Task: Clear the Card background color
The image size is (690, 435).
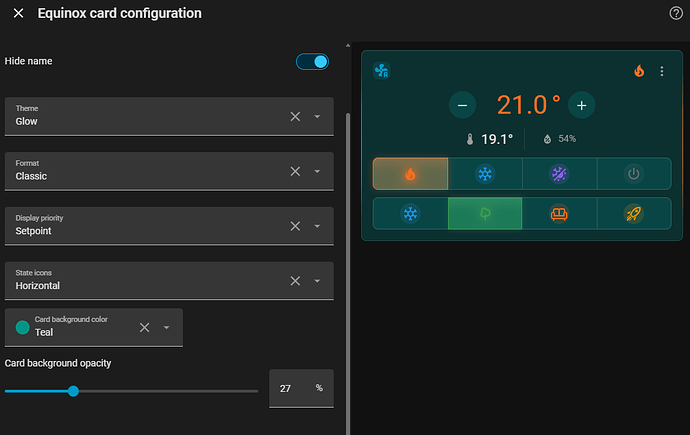Action: pyautogui.click(x=144, y=327)
